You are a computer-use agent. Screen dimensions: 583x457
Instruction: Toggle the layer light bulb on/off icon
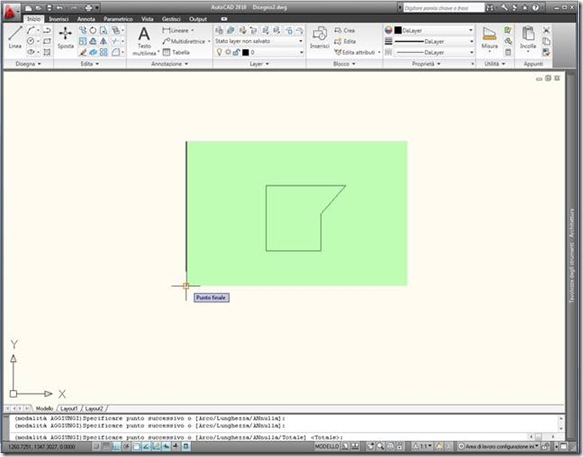(219, 52)
